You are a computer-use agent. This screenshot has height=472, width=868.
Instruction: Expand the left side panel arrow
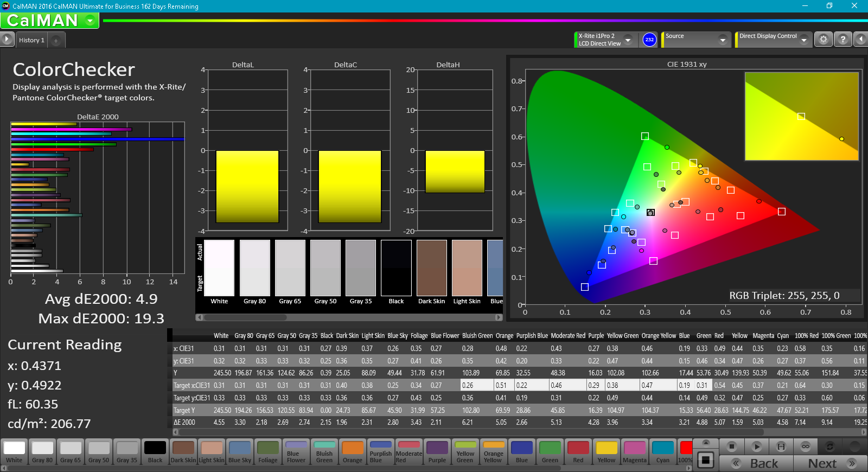pos(7,39)
